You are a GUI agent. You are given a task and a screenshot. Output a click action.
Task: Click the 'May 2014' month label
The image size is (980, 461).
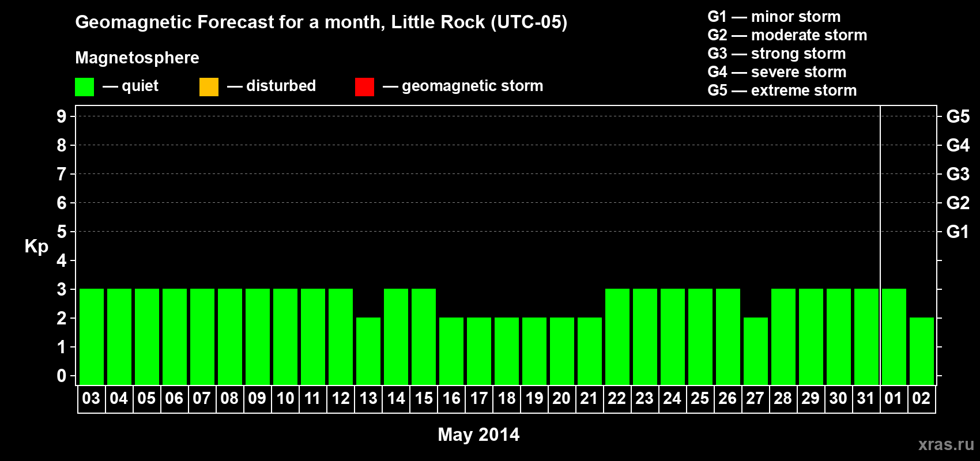pos(478,434)
